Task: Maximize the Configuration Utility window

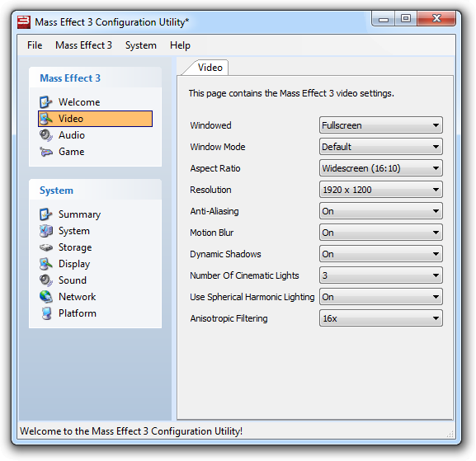Action: tap(406, 19)
